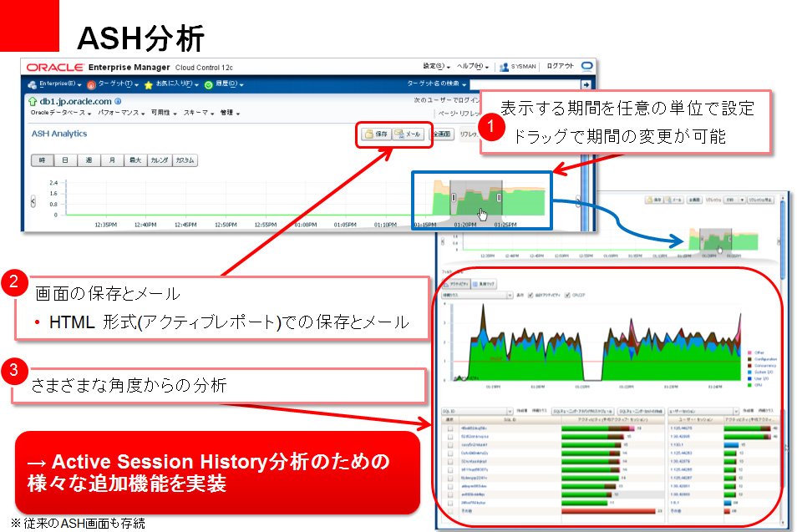This screenshot has width=797, height=532.
Task: Check the fifth row checkbox in SQL ID table
Action: [450, 461]
